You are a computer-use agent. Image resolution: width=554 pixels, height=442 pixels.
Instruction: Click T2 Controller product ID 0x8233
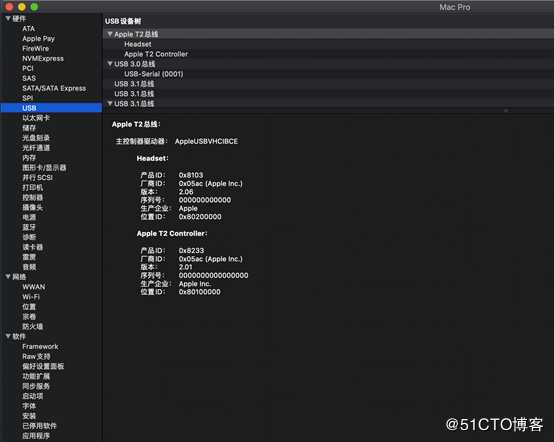(x=191, y=251)
